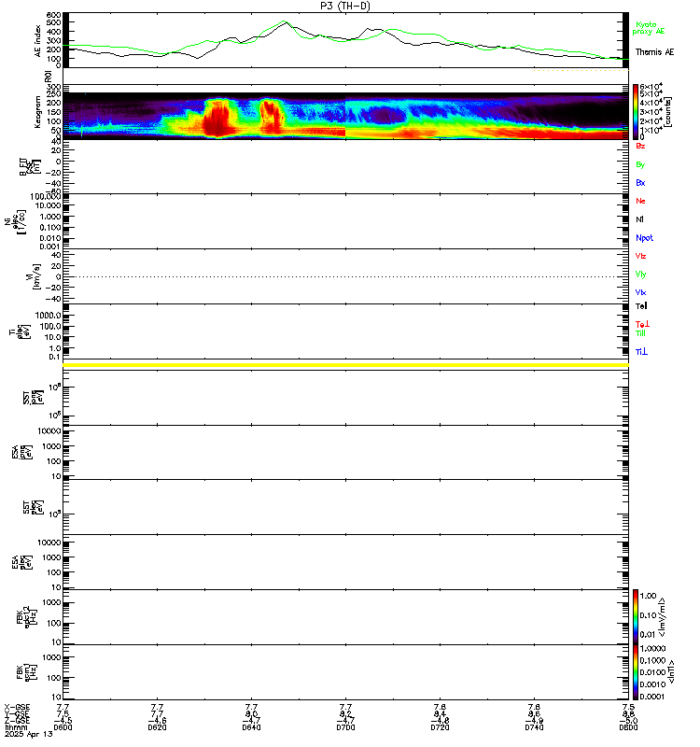
Task: Click the 0620 time axis label
Action: pyautogui.click(x=157, y=727)
